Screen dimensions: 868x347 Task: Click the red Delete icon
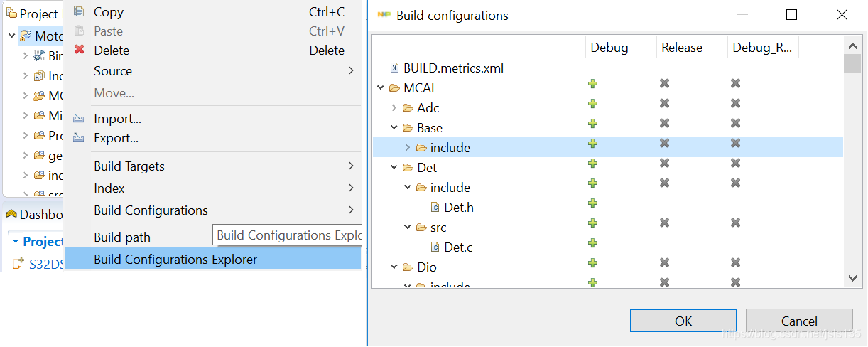(79, 50)
